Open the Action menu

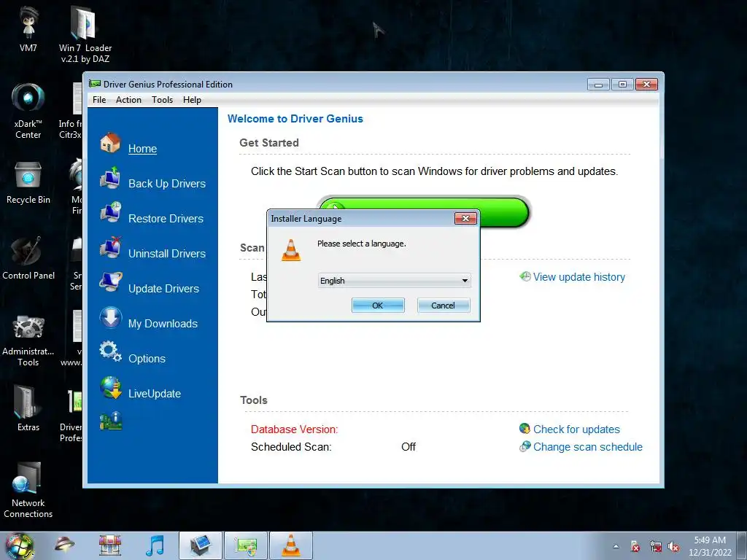pos(128,99)
